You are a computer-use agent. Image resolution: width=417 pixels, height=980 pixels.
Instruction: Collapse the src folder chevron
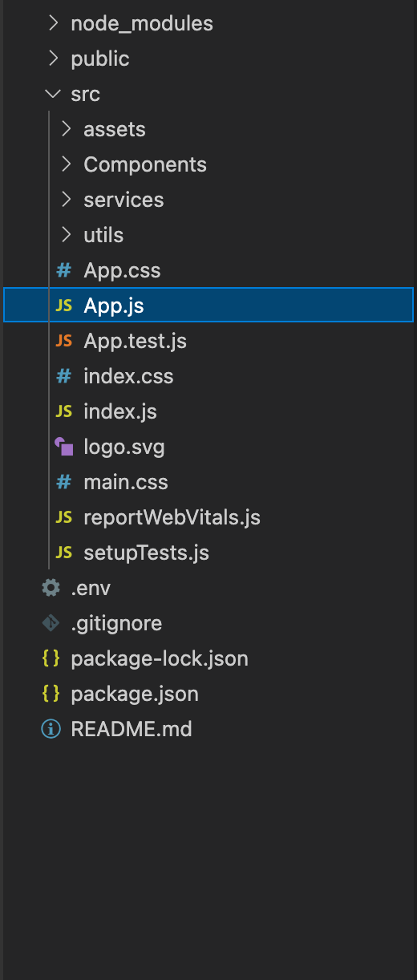[53, 94]
